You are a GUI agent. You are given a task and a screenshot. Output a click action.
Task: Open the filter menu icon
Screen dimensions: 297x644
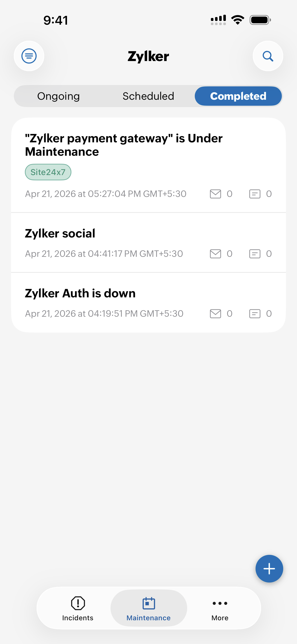pyautogui.click(x=29, y=56)
